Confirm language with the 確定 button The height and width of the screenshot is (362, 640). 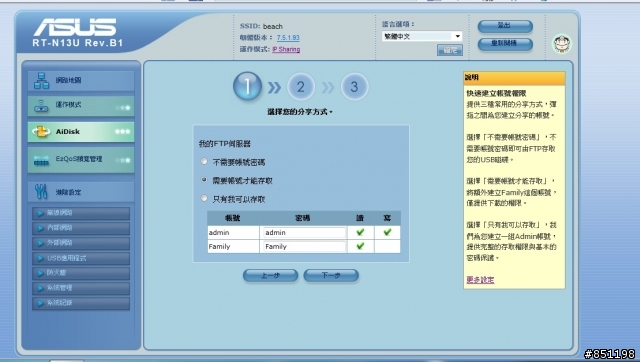pyautogui.click(x=450, y=51)
